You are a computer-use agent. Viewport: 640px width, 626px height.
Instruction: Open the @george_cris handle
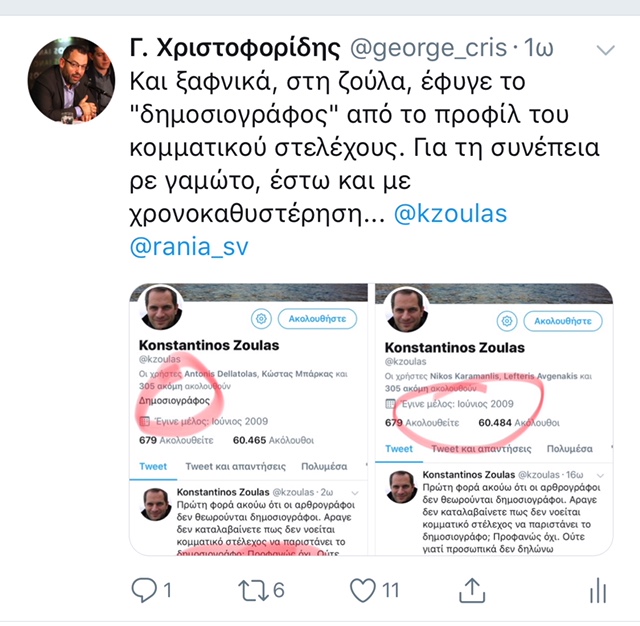(x=429, y=48)
